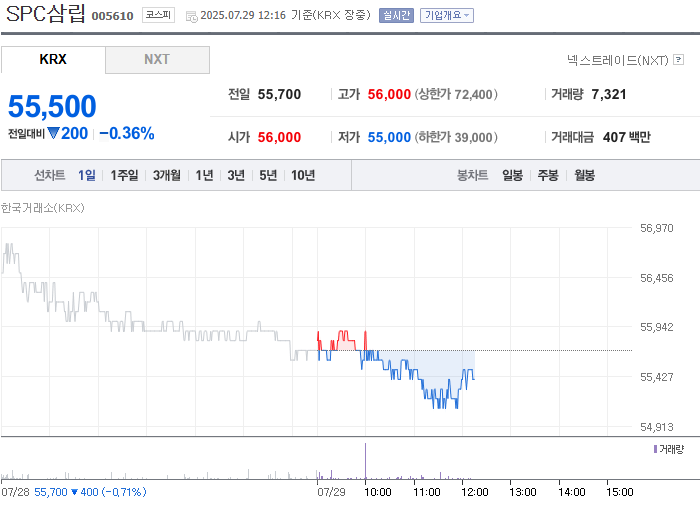
Task: Switch to the NXT tab
Action: pos(157,59)
